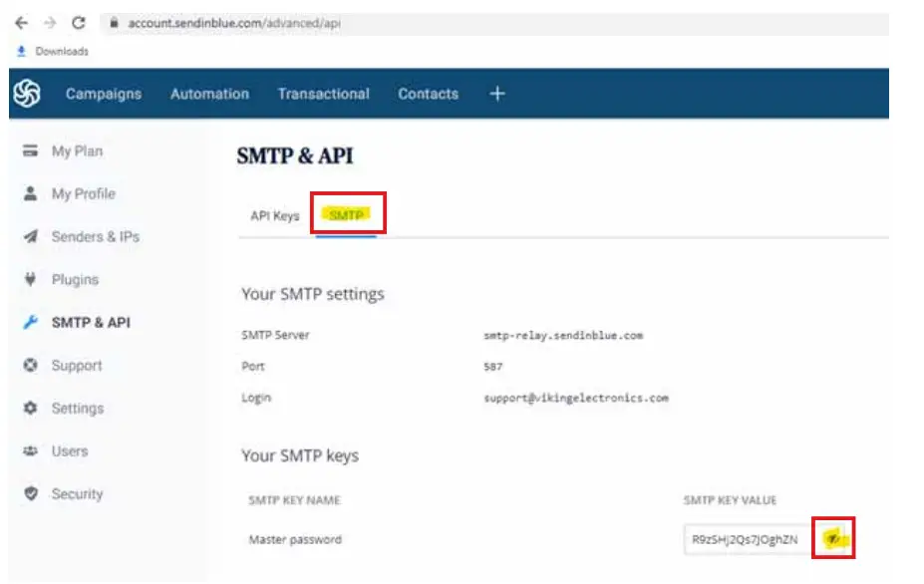Viewport: 924px width, 584px height.
Task: Click the smtp-relay.sendinblue.com server value
Action: tap(563, 335)
